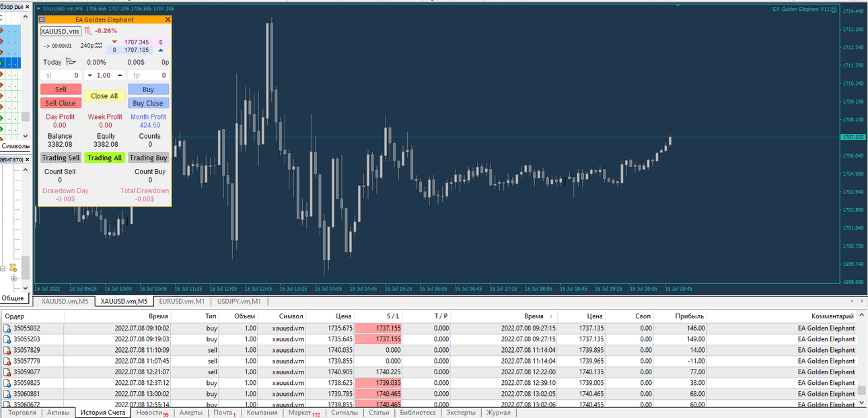The image size is (868, 418).
Task: Open the Торговля terminal tab
Action: click(22, 413)
